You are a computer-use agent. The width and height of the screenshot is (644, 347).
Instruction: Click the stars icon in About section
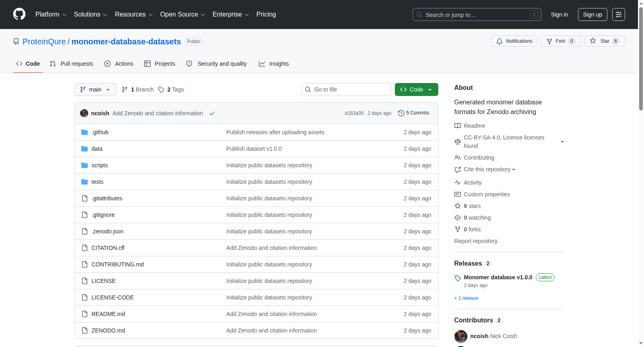458,206
